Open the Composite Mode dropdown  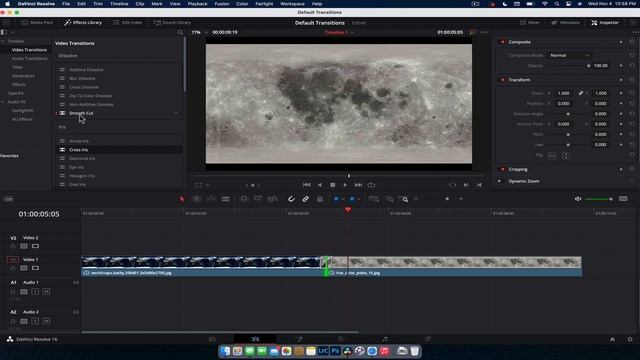(x=569, y=55)
